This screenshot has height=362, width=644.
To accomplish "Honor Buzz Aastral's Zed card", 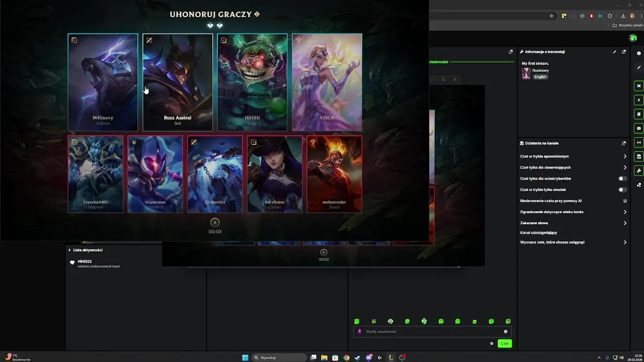I will pyautogui.click(x=178, y=82).
